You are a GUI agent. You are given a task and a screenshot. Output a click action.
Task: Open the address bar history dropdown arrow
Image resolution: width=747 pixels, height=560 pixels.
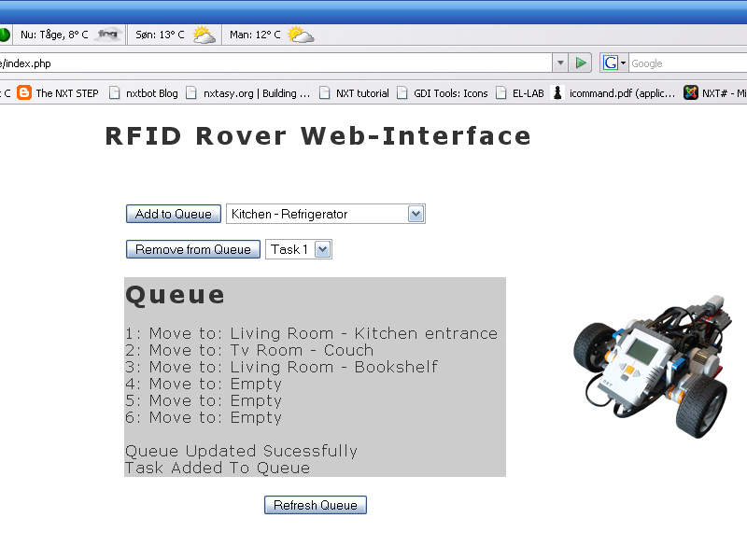(x=560, y=63)
